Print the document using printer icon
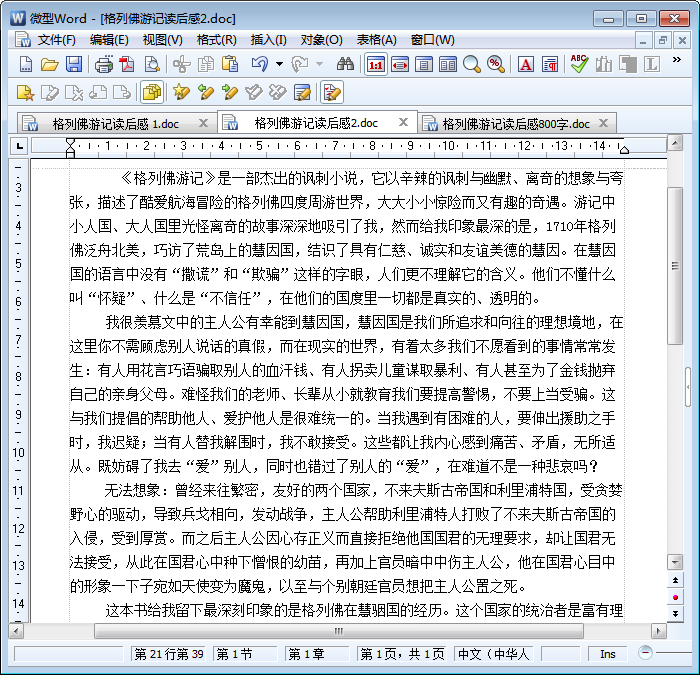This screenshot has height=675, width=700. [x=104, y=65]
